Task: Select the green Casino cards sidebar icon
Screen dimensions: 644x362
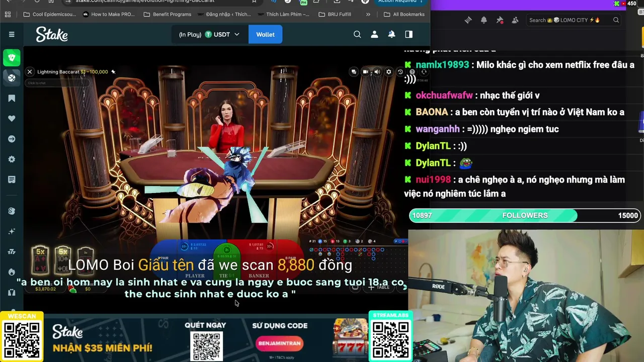Action: click(x=12, y=57)
